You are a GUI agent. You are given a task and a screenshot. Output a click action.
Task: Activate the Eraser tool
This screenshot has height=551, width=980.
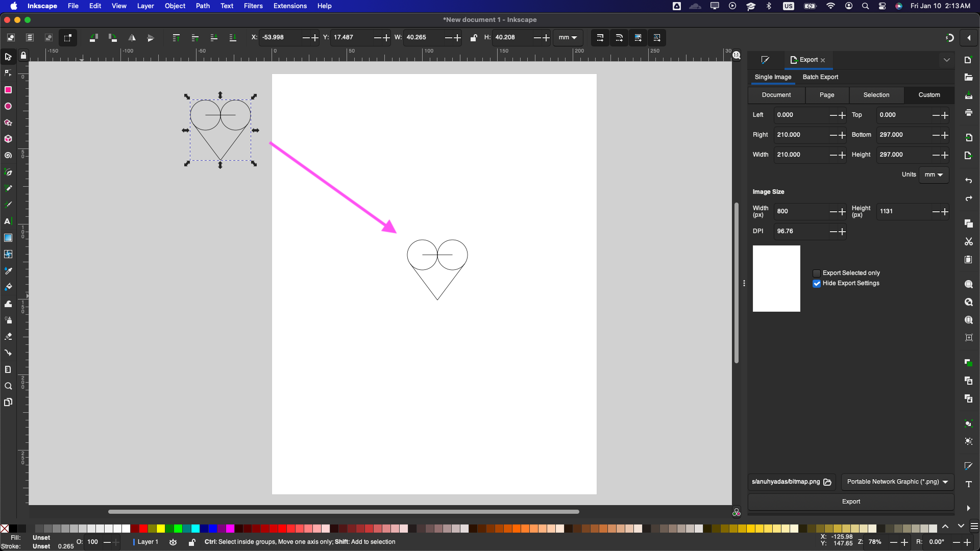[8, 336]
